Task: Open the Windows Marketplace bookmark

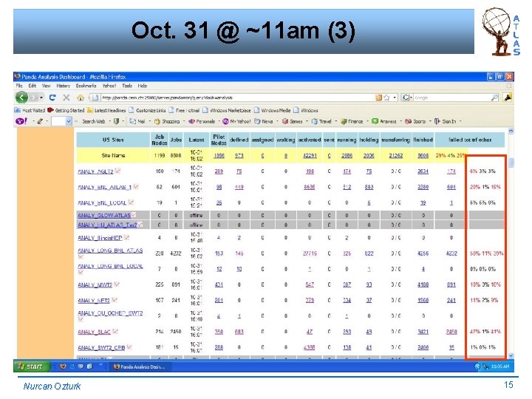Action: coord(227,110)
